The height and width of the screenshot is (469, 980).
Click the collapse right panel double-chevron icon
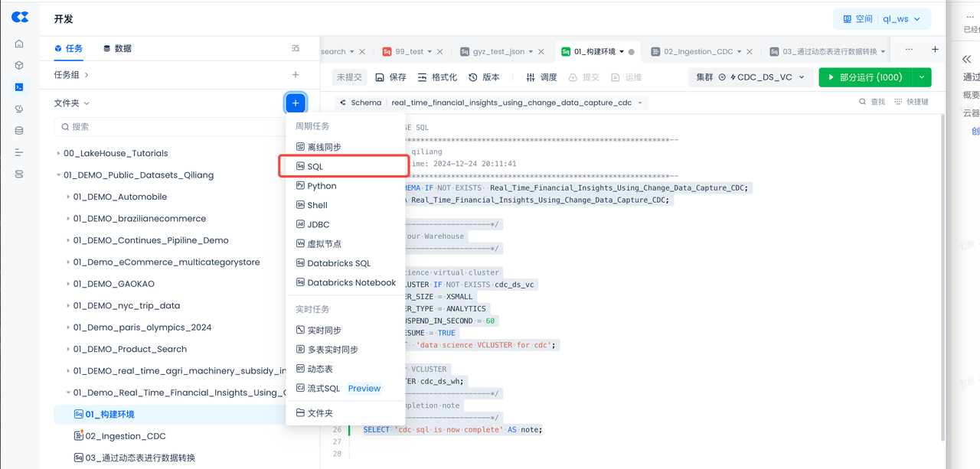(966, 59)
